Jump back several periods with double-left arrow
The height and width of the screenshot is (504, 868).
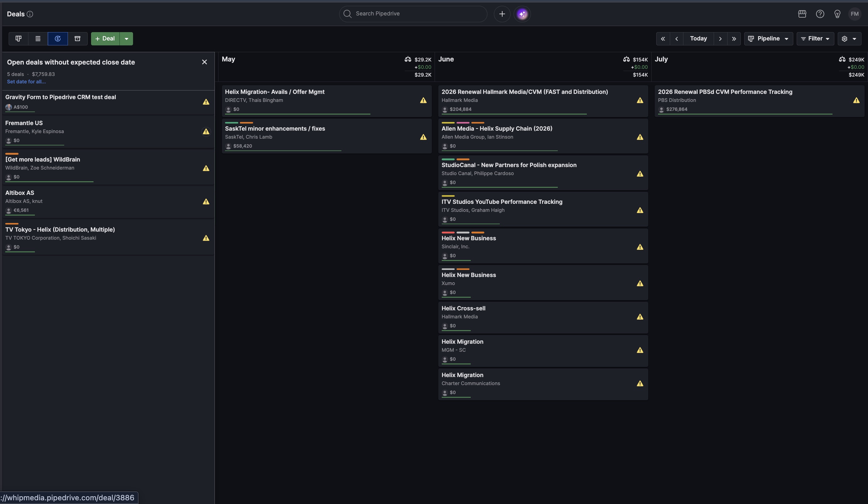(663, 39)
